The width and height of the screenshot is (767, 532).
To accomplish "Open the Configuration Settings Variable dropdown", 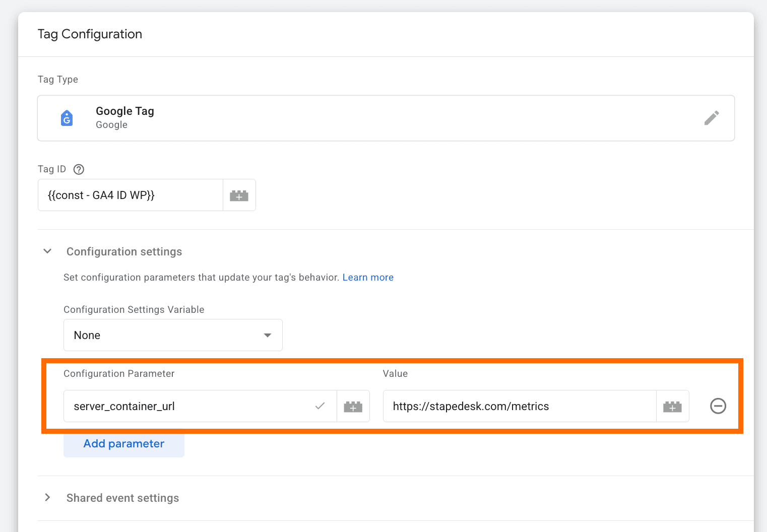I will click(173, 335).
